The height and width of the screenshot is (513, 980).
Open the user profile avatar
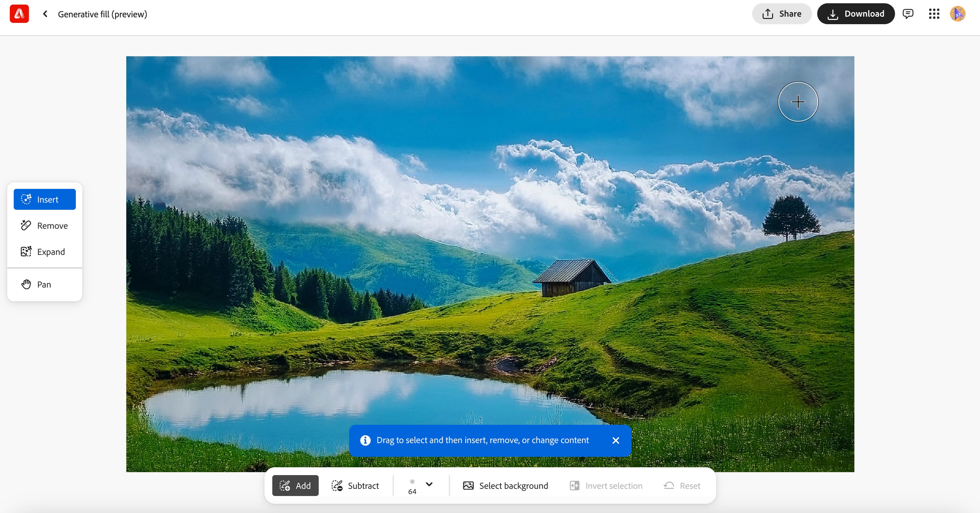point(957,14)
